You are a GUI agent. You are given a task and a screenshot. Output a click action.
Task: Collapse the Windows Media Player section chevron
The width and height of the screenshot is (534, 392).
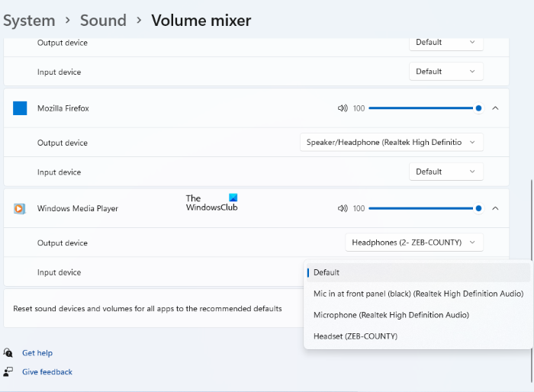pyautogui.click(x=495, y=208)
